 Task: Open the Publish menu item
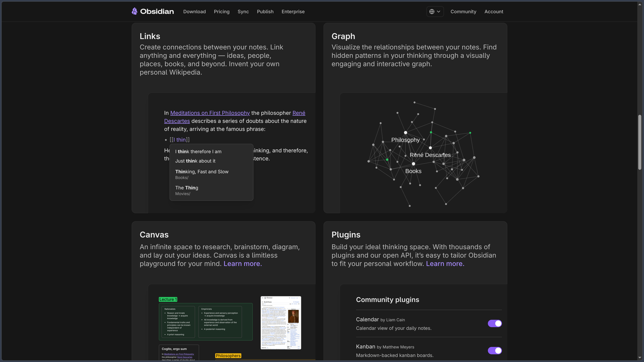pos(265,12)
